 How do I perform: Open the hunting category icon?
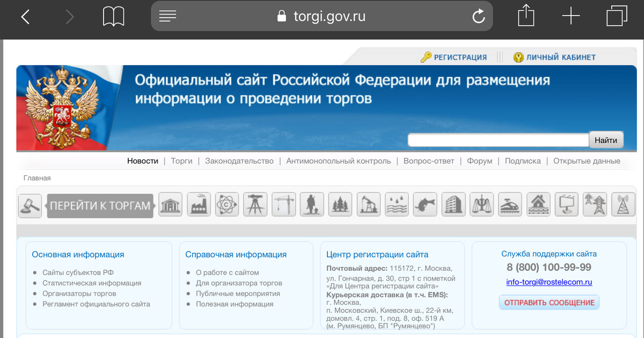pos(312,204)
